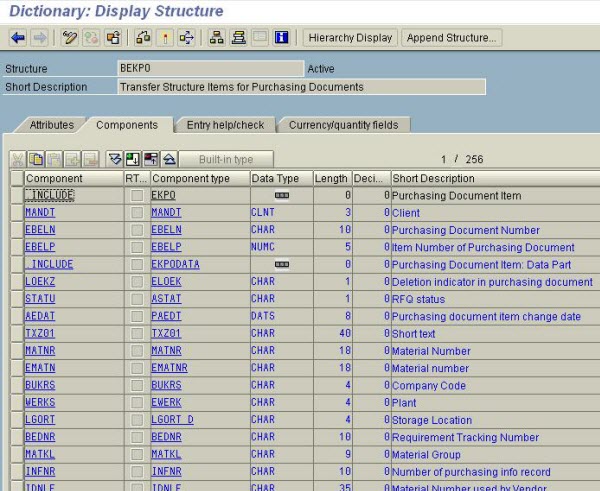Check the RT box for EBELN row
The image size is (600, 491).
click(136, 230)
